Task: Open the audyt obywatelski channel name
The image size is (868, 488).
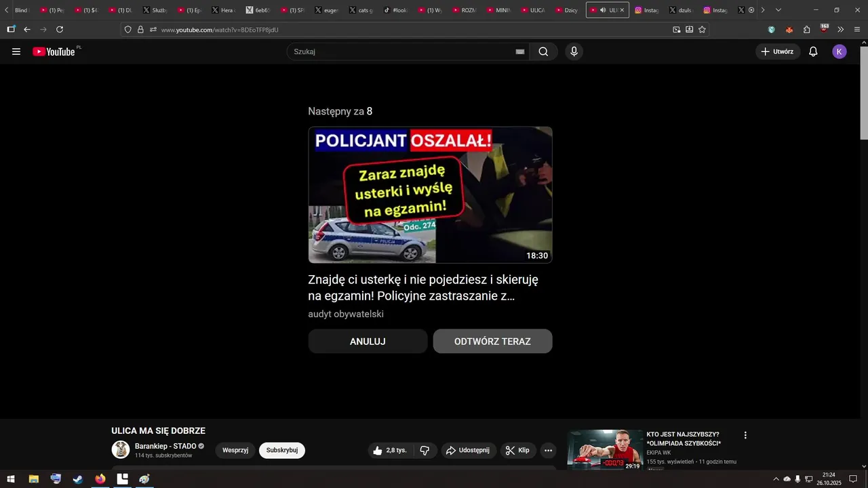Action: (x=346, y=314)
